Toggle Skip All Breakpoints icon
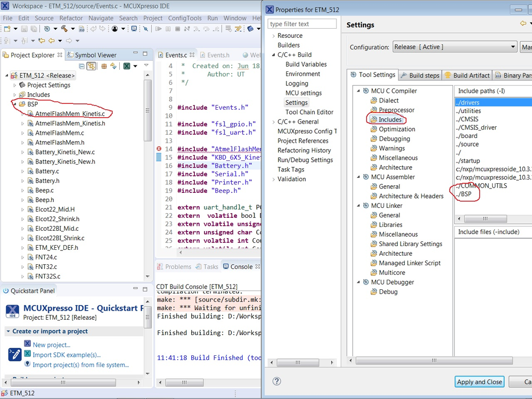Screen dimensions: 532x399 click(145, 29)
